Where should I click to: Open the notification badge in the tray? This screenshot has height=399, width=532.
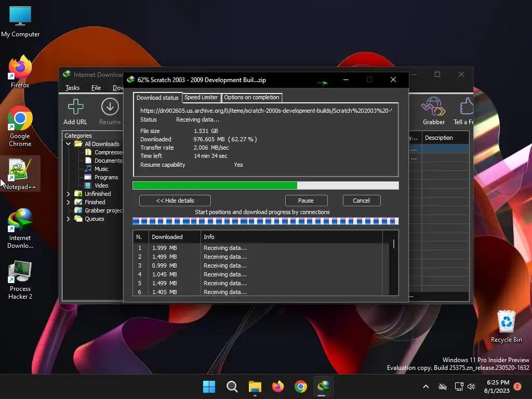coord(517,386)
